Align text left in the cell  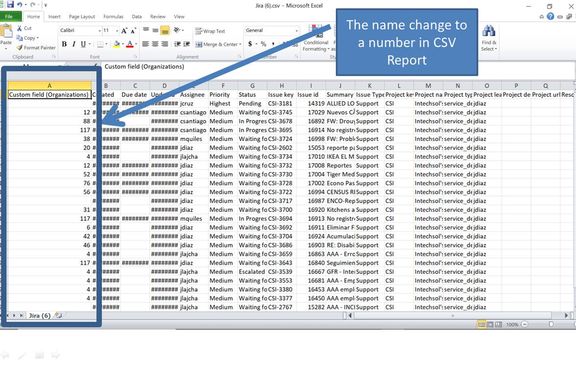pyautogui.click(x=146, y=44)
